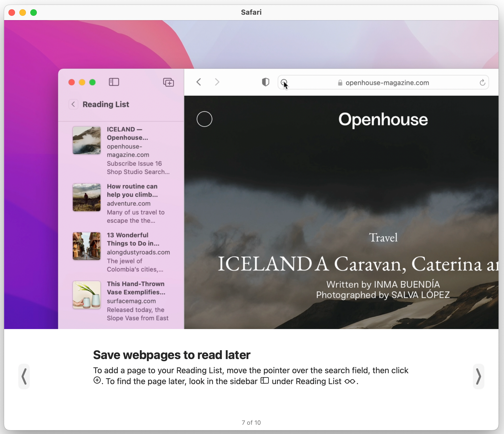Click the reload page icon

tap(482, 82)
